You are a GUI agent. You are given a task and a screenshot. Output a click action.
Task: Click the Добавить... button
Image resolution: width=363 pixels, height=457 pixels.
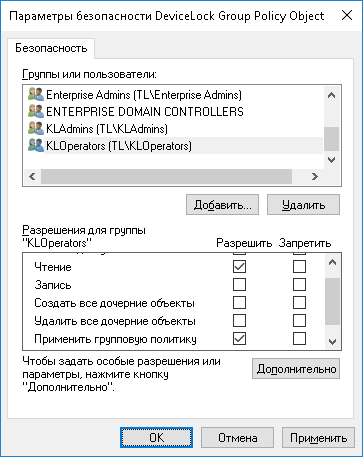point(222,205)
